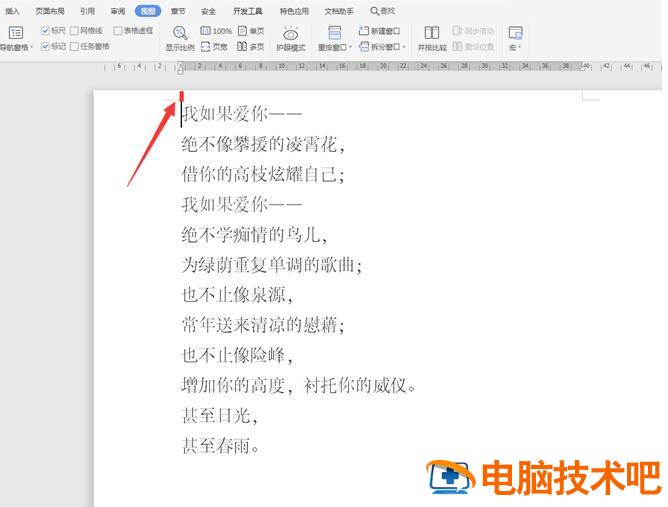The height and width of the screenshot is (507, 668).
Task: Check the 任务窗格 task pane checkbox
Action: click(74, 46)
